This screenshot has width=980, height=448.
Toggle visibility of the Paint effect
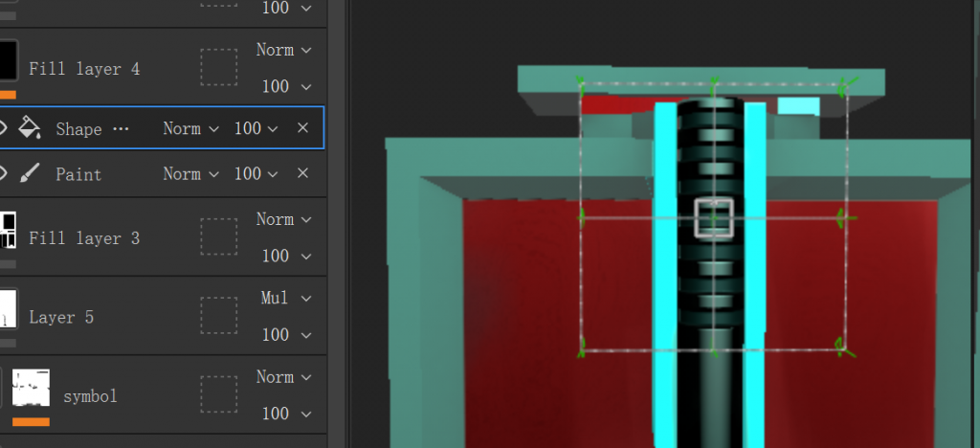(4, 173)
